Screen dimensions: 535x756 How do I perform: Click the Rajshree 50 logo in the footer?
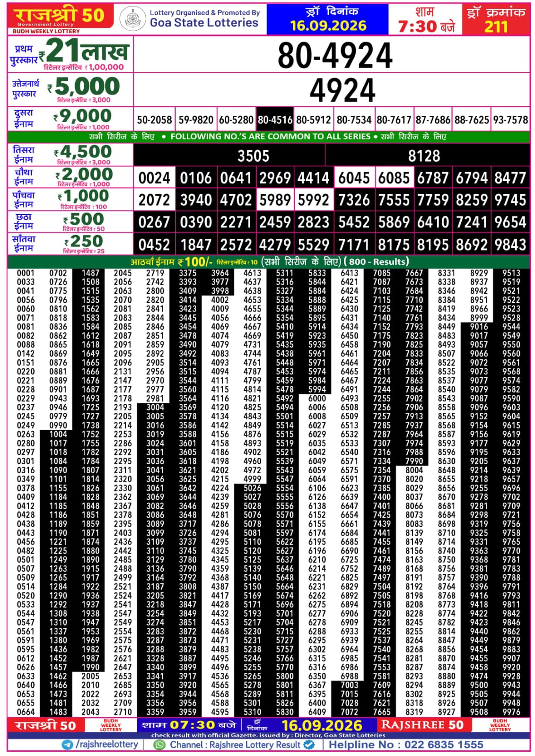click(x=45, y=725)
